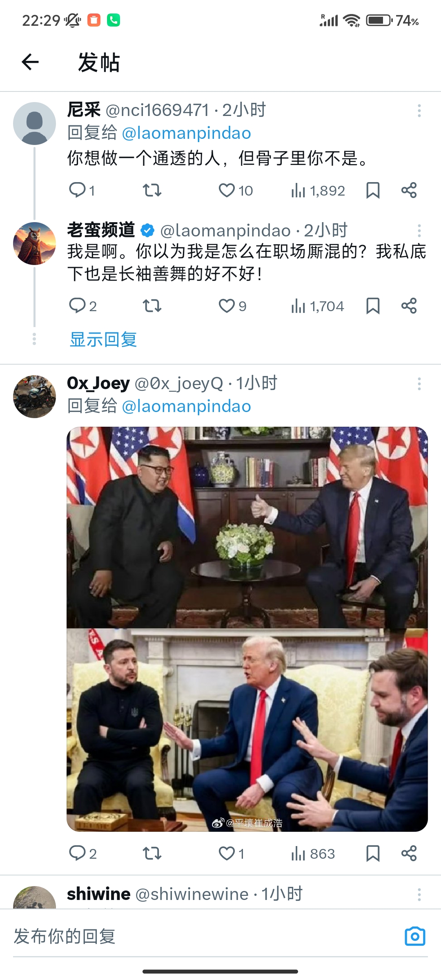Open more options on Ox_Joey's post
This screenshot has height=980, width=441.
tap(419, 384)
